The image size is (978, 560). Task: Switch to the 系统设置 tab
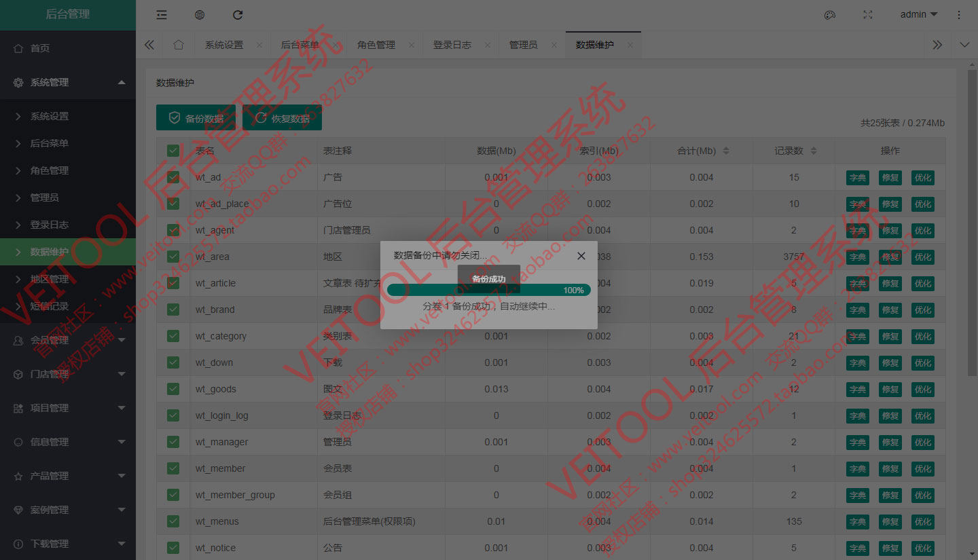pyautogui.click(x=224, y=45)
